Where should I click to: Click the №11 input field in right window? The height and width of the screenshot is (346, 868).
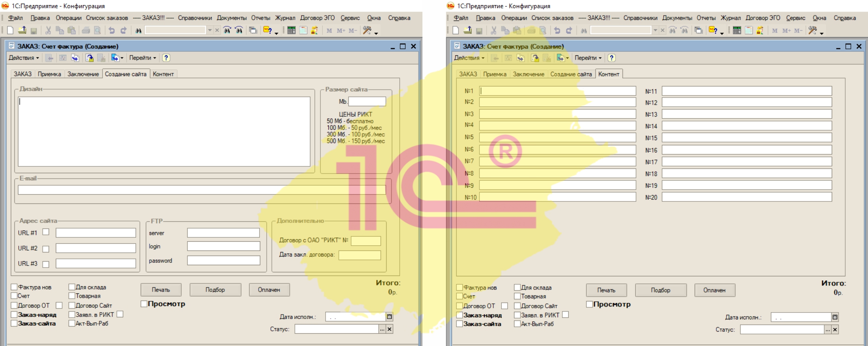click(746, 91)
